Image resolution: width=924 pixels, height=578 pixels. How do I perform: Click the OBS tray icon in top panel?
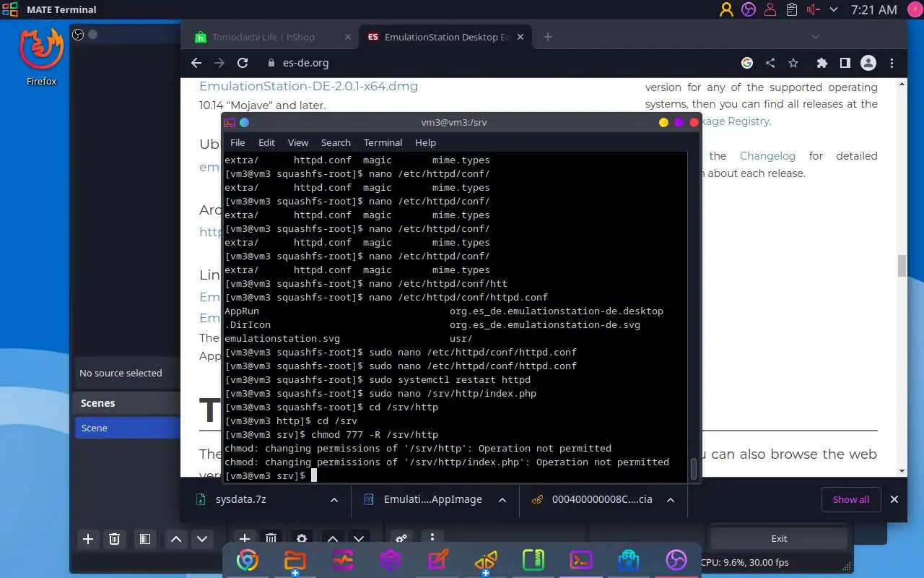749,9
